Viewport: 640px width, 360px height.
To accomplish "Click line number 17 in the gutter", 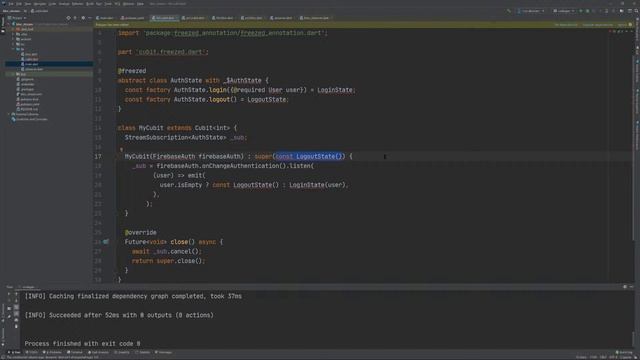I will [x=98, y=156].
